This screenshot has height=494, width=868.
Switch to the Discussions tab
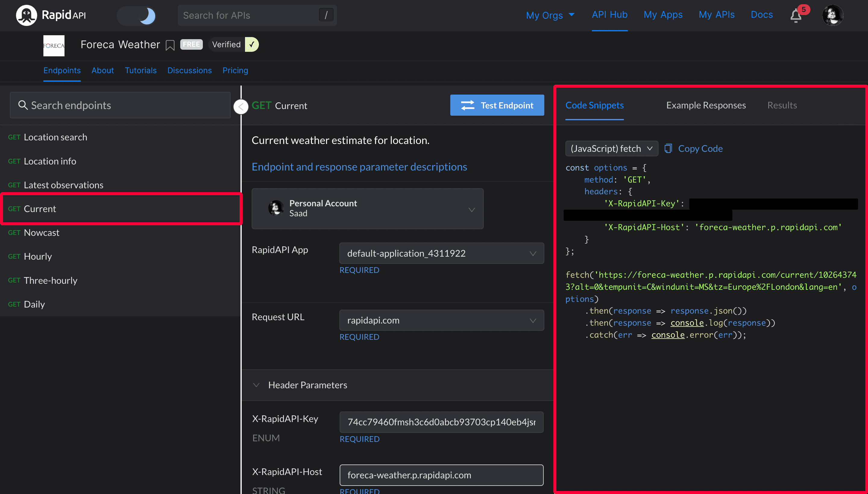pos(189,70)
